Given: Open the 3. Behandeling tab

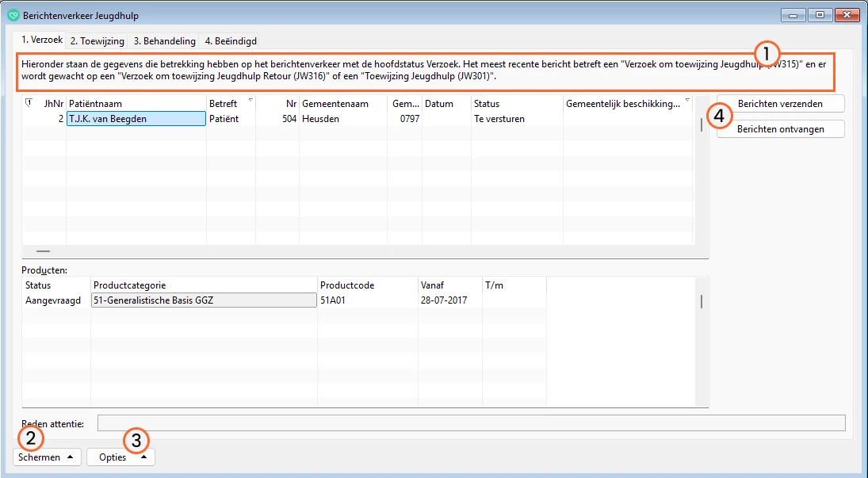Looking at the screenshot, I should point(164,40).
